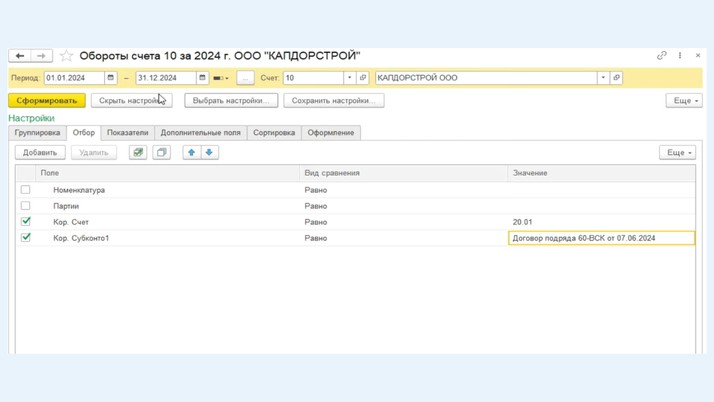Open the Еще menu above the filter table
The width and height of the screenshot is (714, 402).
click(677, 153)
